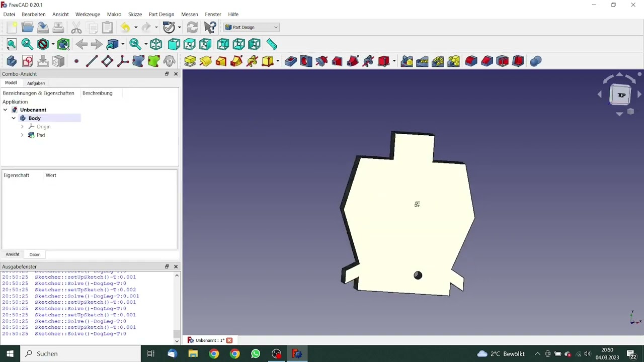Click the MultiTransform icon
This screenshot has height=362, width=644.
pyautogui.click(x=454, y=61)
